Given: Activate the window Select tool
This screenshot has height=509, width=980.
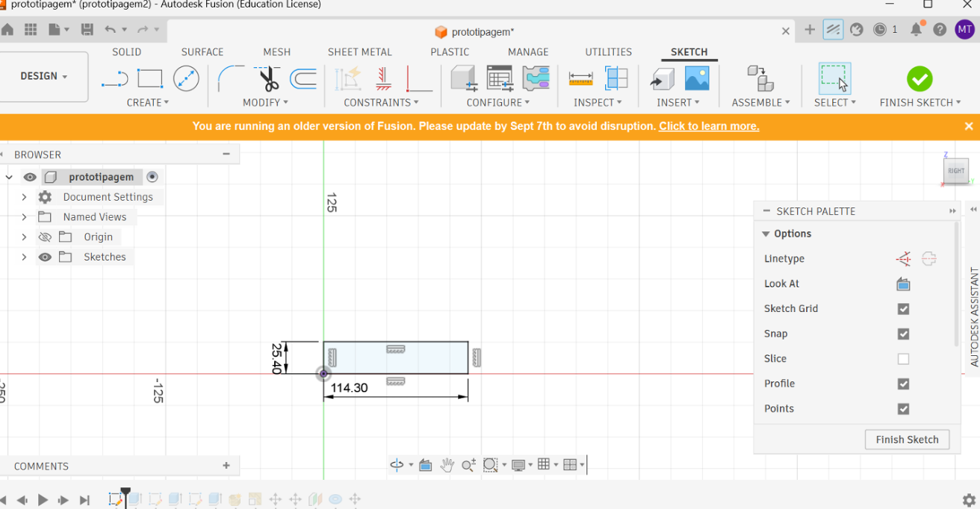Looking at the screenshot, I should (x=834, y=78).
